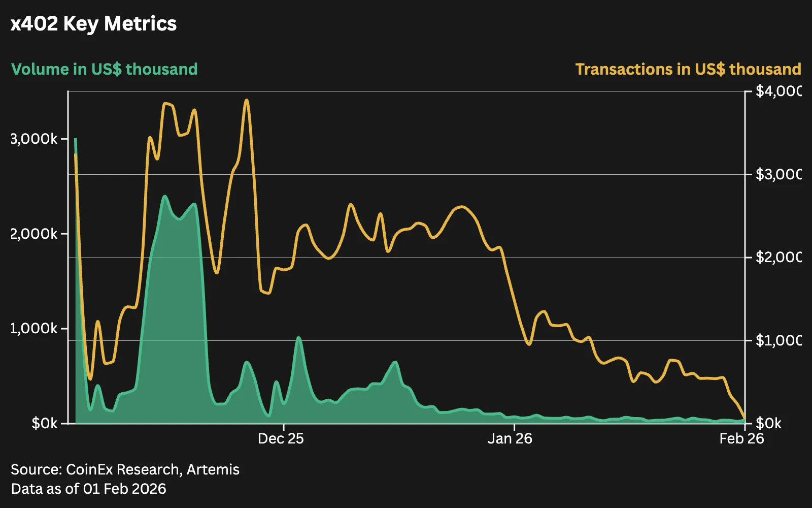The width and height of the screenshot is (812, 508).
Task: Select the Feb 26 date marker
Action: (741, 439)
